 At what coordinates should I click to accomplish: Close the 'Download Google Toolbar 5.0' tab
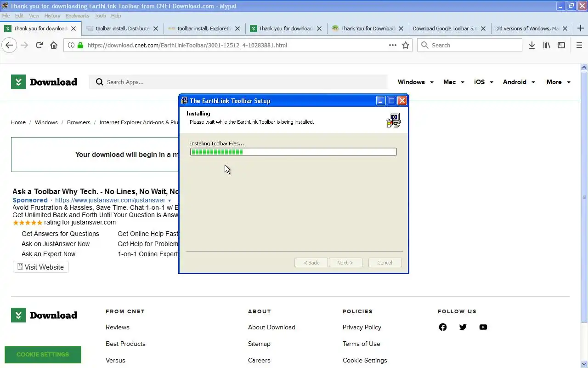tap(483, 29)
